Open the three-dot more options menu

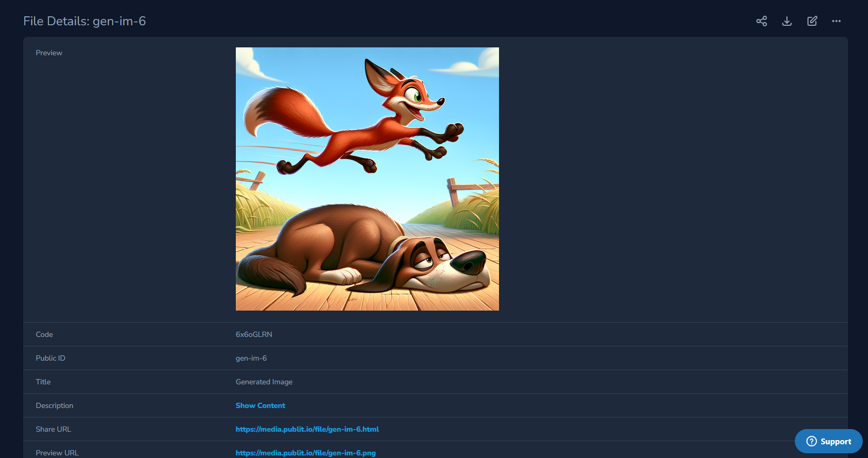click(836, 21)
